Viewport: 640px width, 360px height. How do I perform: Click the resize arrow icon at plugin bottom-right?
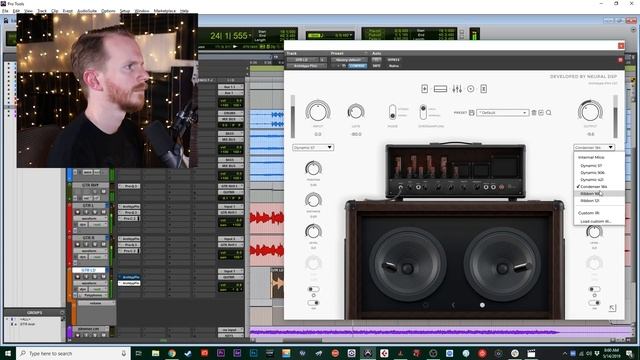click(612, 308)
